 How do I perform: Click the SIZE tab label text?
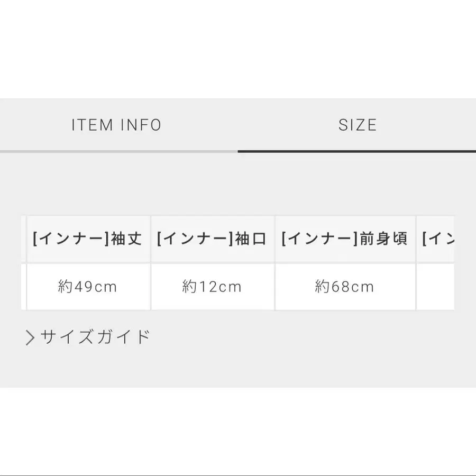point(359,125)
